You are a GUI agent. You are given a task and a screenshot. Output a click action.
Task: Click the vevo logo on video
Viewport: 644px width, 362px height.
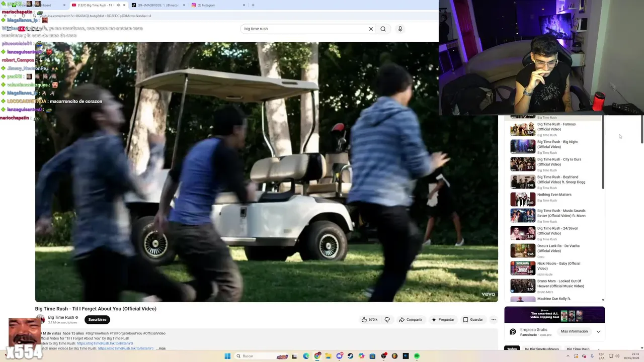click(488, 295)
